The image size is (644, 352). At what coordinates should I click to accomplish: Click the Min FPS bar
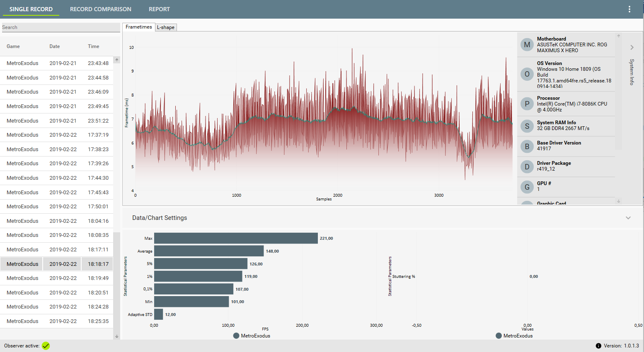(x=191, y=301)
